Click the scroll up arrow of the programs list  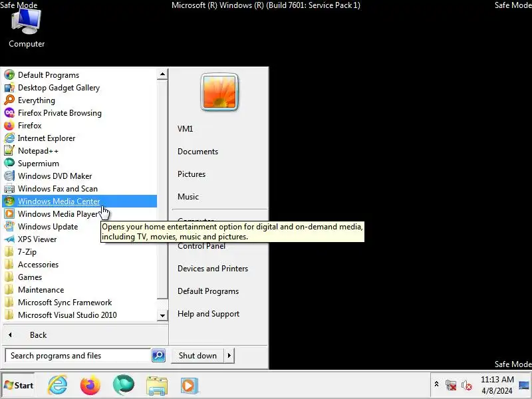pos(162,74)
